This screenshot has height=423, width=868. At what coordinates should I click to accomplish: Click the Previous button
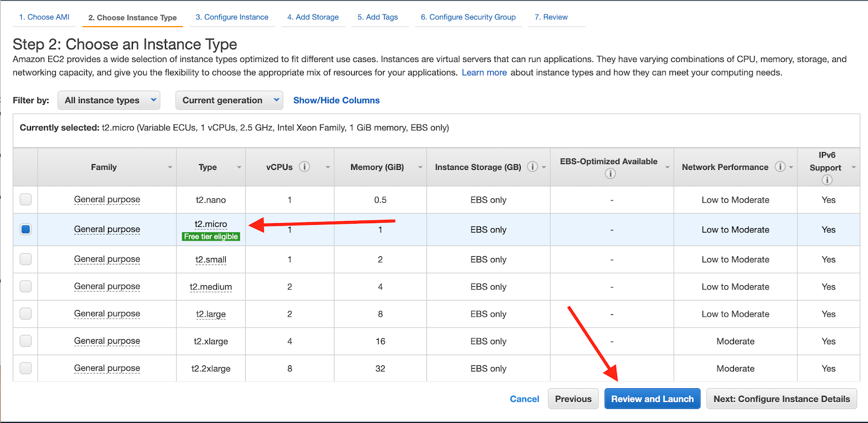pos(573,399)
